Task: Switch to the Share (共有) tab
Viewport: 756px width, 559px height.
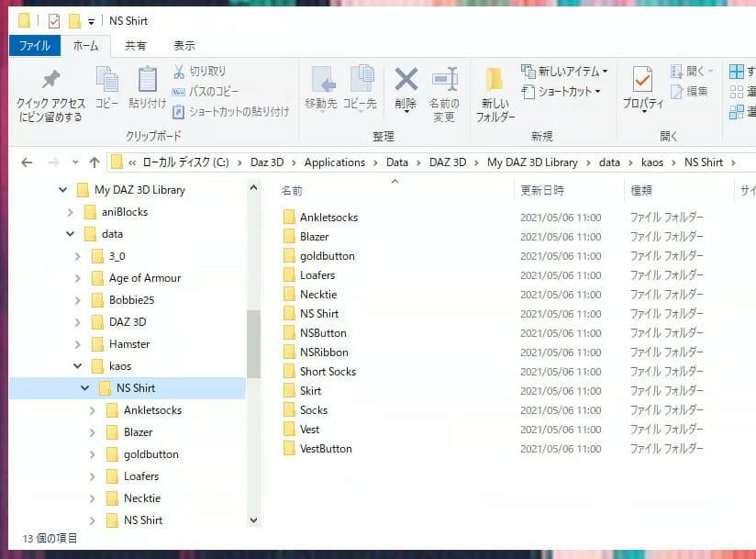Action: [x=136, y=46]
